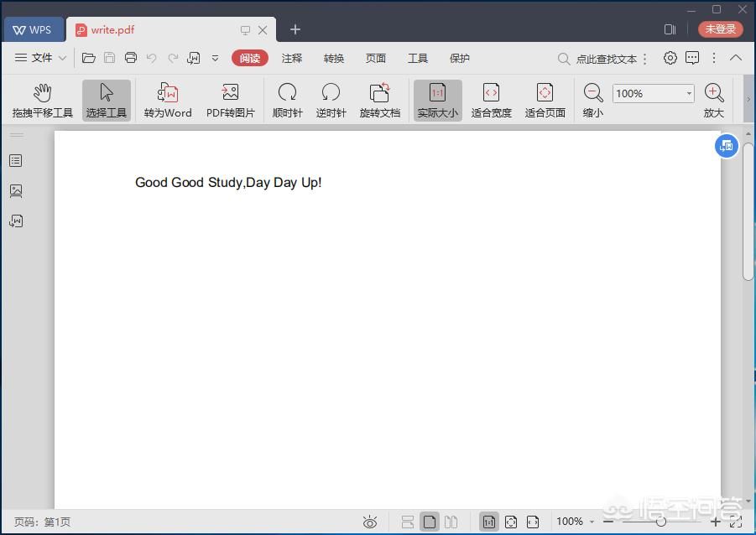Image resolution: width=756 pixels, height=535 pixels.
Task: Open the file icon in quick toolbar
Action: pyautogui.click(x=89, y=58)
